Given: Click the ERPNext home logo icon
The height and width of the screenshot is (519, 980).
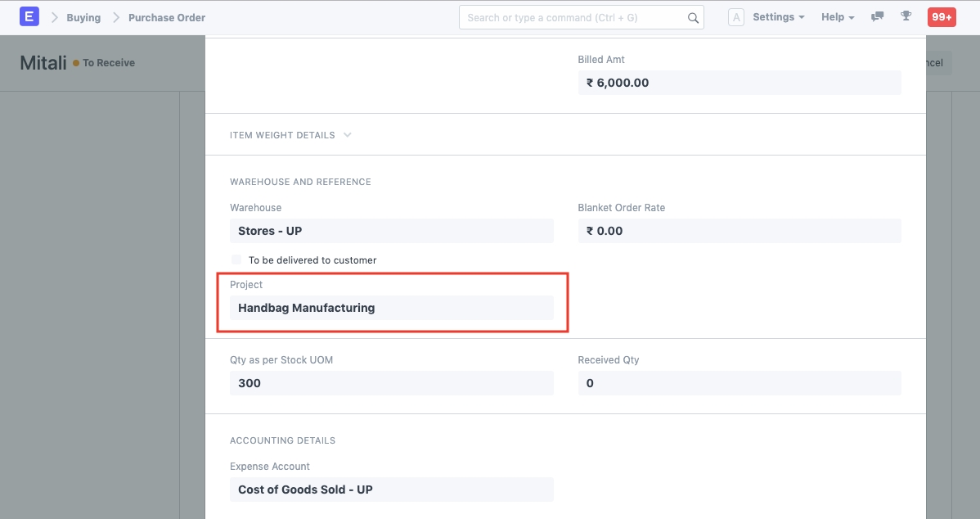Looking at the screenshot, I should 29,17.
